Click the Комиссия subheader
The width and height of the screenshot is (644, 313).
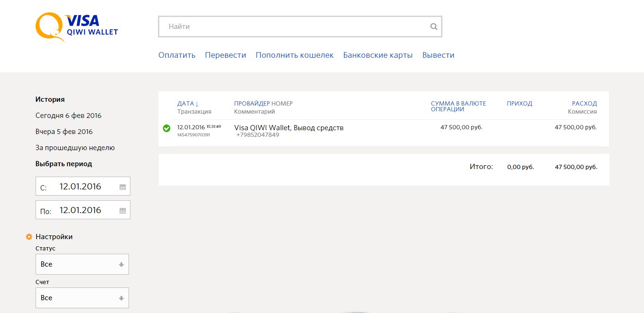[x=582, y=112]
